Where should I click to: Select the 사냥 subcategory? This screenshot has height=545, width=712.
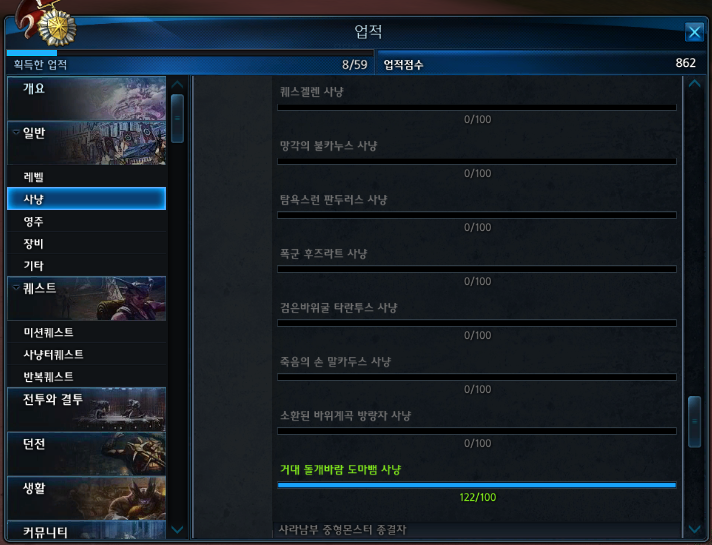click(x=87, y=198)
